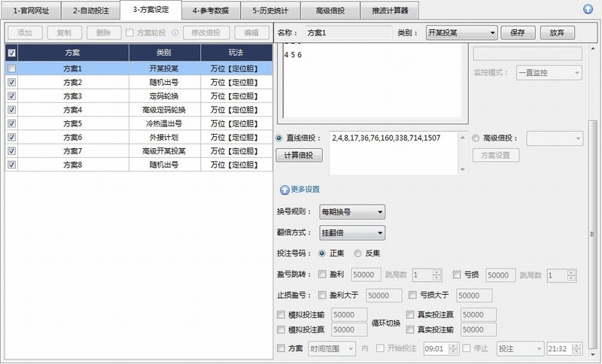Expand the 换号规则 每期换号 dropdown
The image size is (602, 364).
(352, 212)
